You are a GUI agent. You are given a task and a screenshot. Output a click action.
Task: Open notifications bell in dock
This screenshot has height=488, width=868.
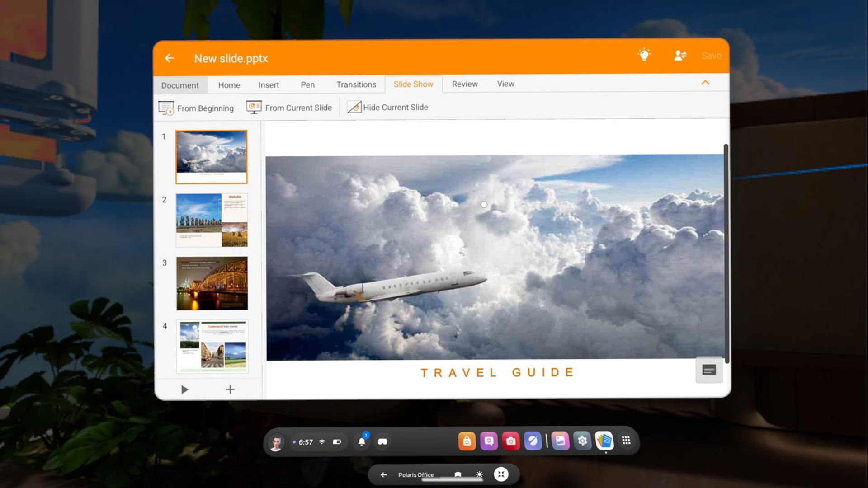pos(362,441)
